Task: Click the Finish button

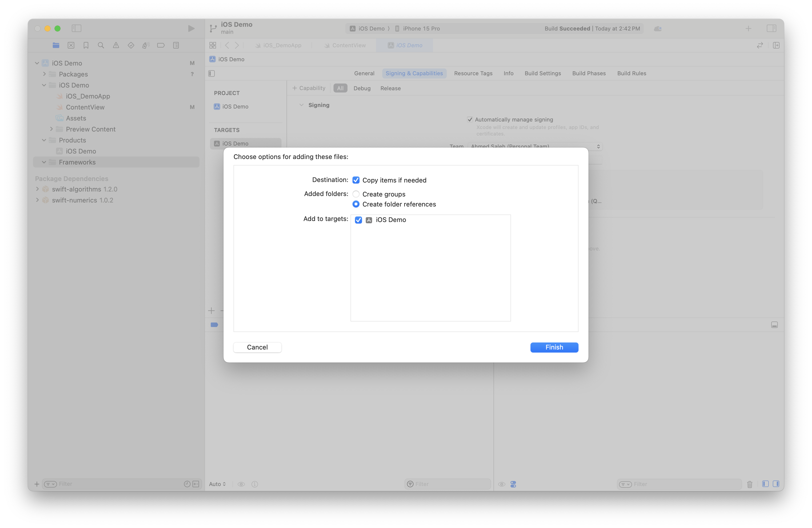Action: pos(554,347)
